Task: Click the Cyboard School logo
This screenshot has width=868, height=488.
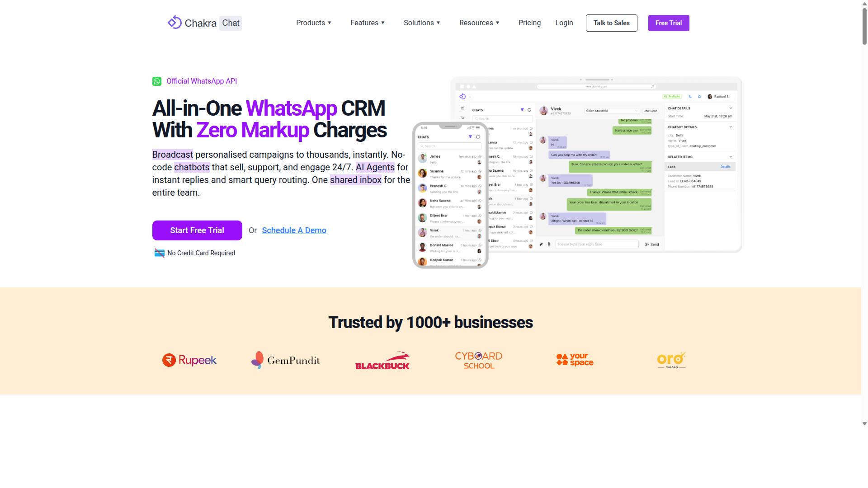Action: [x=479, y=360]
